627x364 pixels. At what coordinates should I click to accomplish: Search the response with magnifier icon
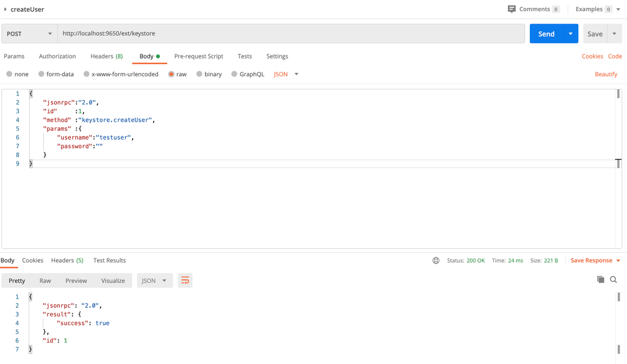click(613, 279)
